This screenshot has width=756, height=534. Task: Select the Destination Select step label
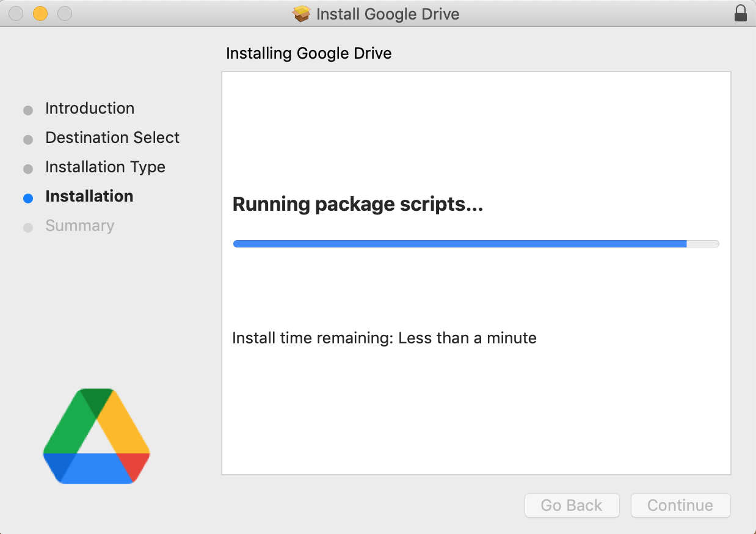[x=112, y=137]
